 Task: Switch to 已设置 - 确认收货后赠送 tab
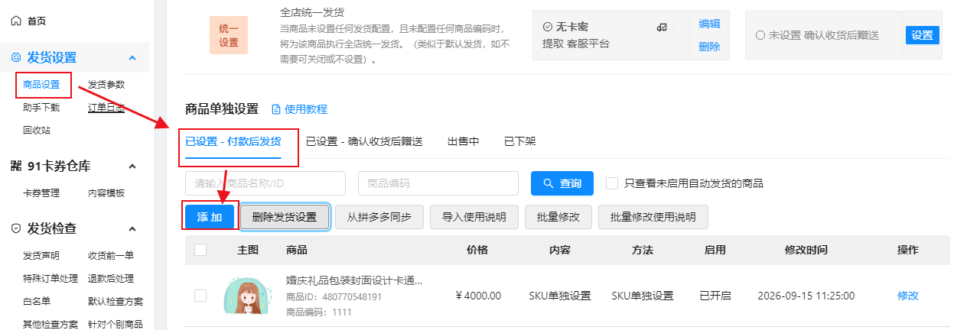(364, 141)
